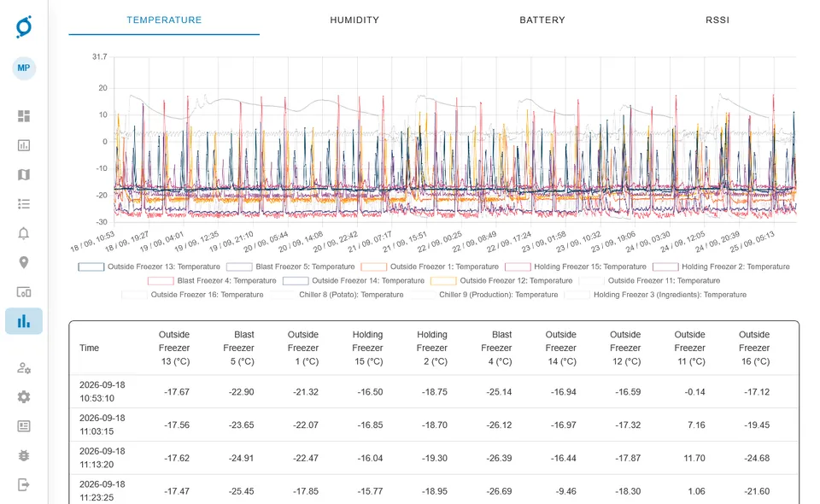Select the 2026-09-18 11:23:25 row timestamp

pos(102,491)
